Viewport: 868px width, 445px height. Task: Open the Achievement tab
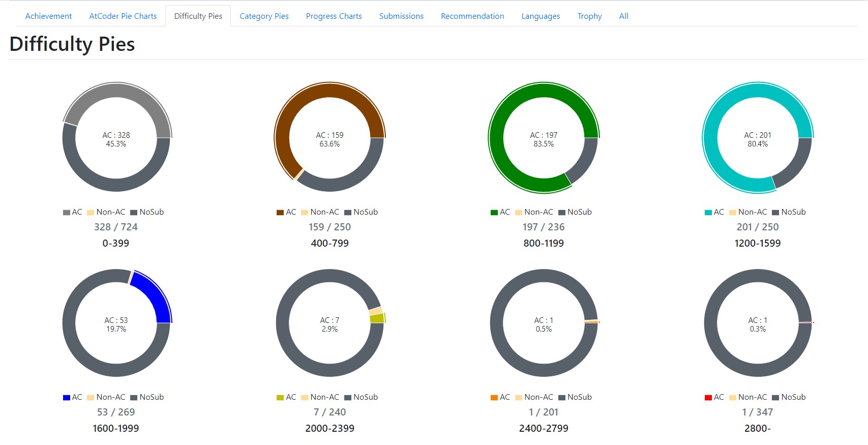coord(48,16)
